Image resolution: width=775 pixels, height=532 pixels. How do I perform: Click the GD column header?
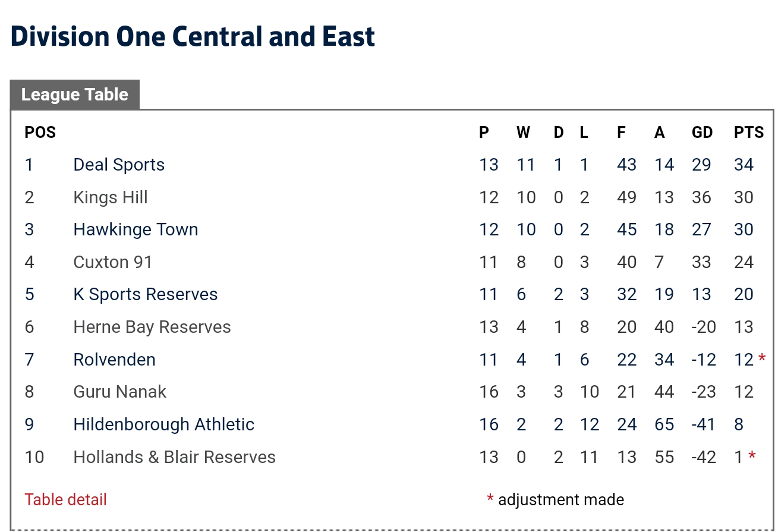click(x=702, y=133)
